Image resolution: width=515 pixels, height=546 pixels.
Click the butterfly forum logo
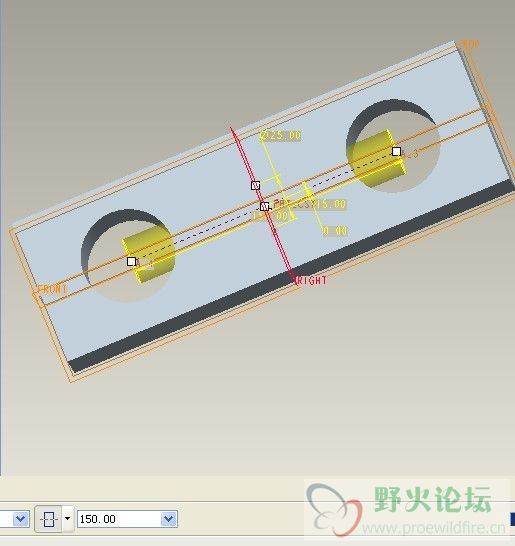[334, 509]
